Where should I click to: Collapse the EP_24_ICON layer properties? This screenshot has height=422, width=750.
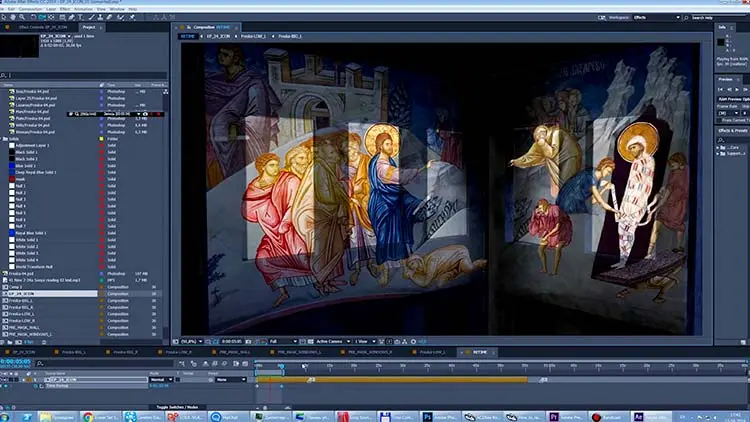click(23, 379)
